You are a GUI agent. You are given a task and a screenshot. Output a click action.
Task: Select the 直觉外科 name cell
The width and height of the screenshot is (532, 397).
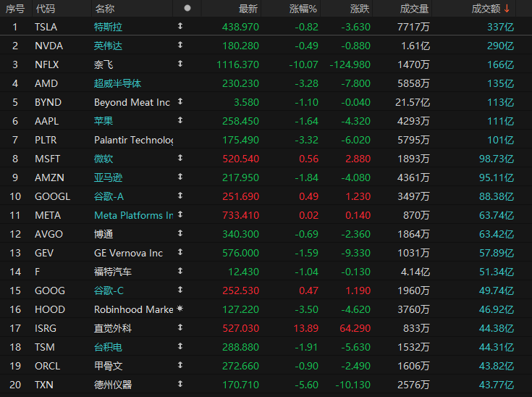click(113, 328)
